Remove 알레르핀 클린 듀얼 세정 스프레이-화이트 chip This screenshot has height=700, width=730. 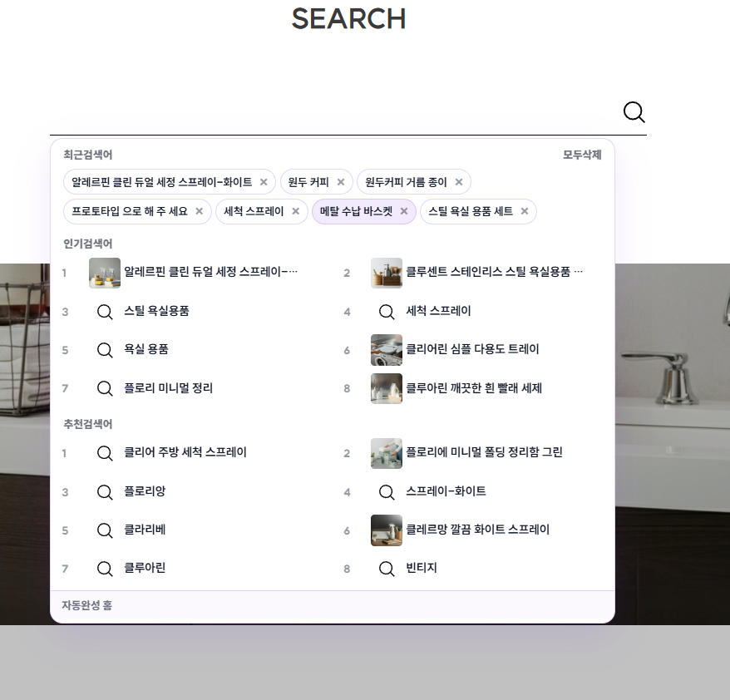264,182
